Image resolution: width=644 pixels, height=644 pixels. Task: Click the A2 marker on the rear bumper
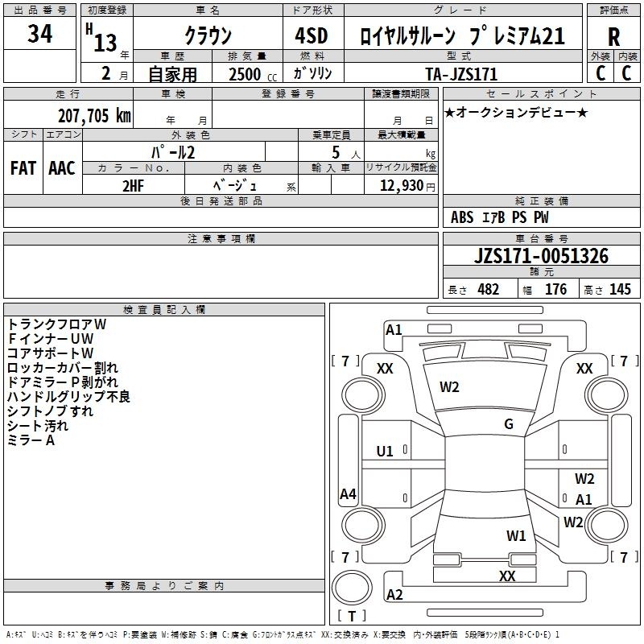[394, 595]
